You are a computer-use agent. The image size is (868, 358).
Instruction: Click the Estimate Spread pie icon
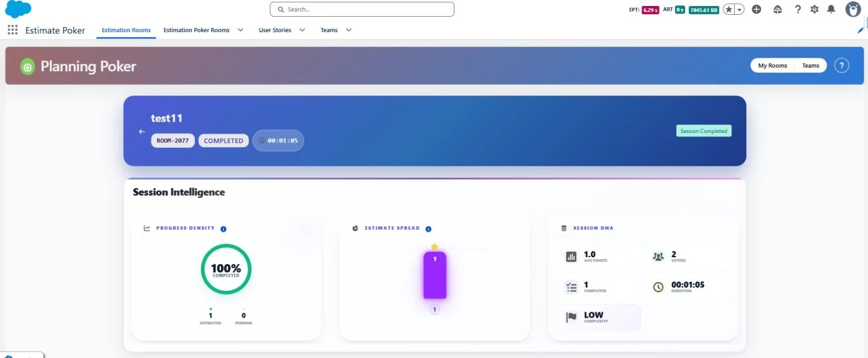tap(356, 228)
